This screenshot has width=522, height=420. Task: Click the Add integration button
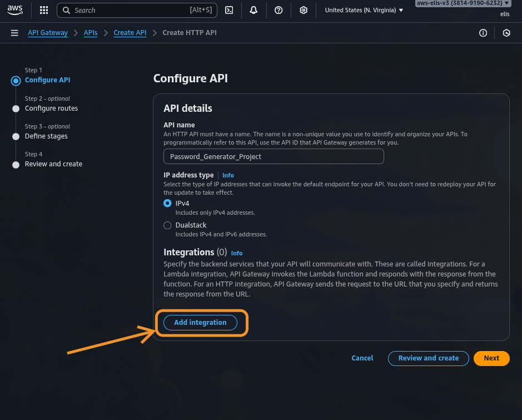pos(200,323)
